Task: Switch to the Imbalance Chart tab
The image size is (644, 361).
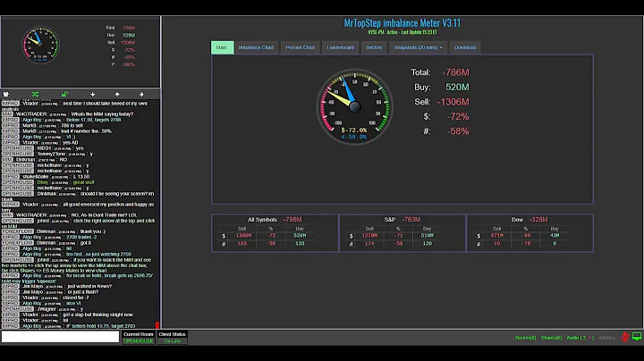Action: (256, 47)
